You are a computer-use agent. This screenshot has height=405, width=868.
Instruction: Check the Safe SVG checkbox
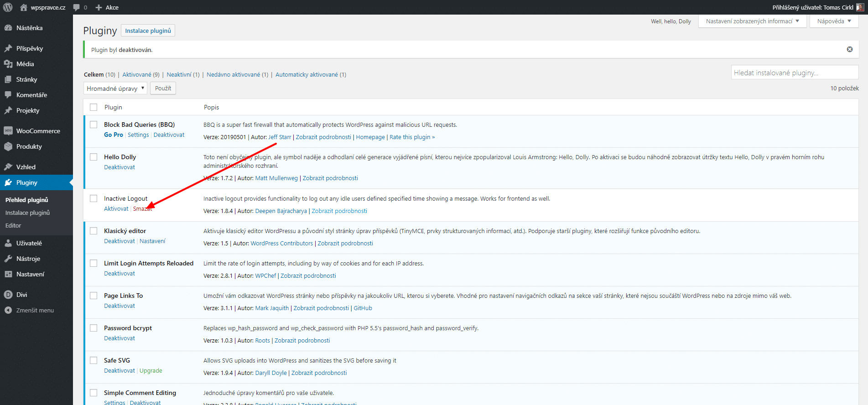94,360
